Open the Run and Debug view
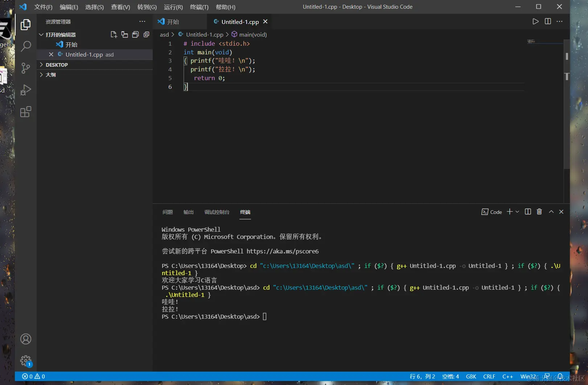Image resolution: width=588 pixels, height=385 pixels. tap(26, 90)
